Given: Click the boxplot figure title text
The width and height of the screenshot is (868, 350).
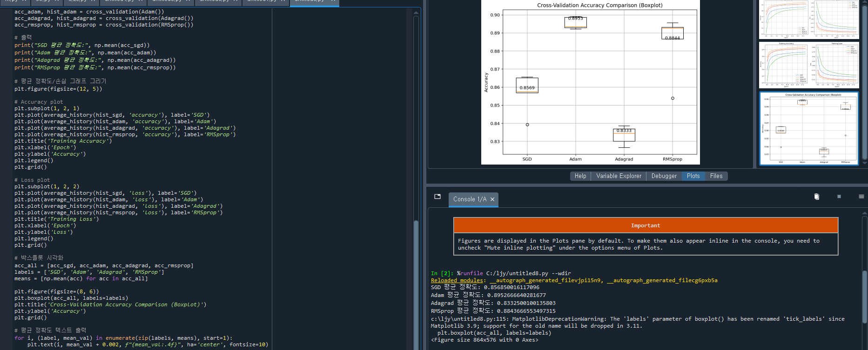Looking at the screenshot, I should click(x=600, y=5).
